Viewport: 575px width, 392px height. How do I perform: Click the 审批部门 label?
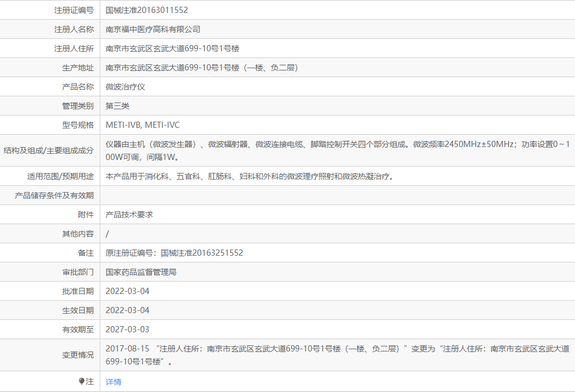pyautogui.click(x=78, y=272)
